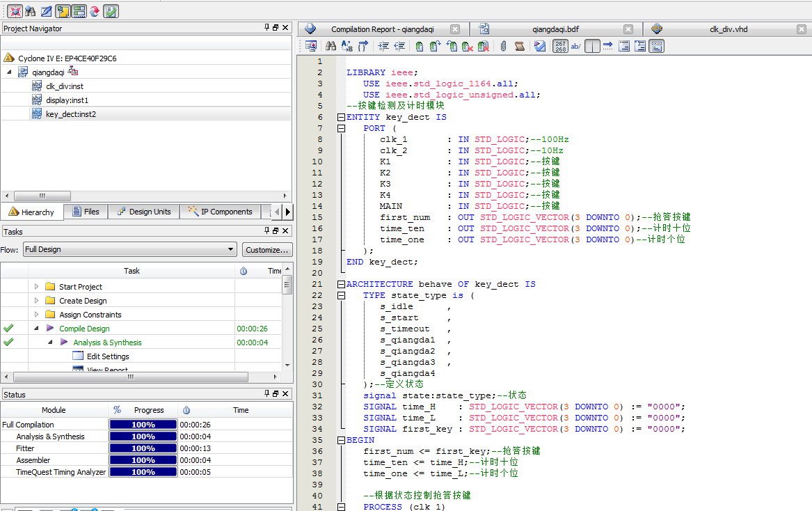Select key_dect:inst2 in the hierarchy

(x=70, y=114)
